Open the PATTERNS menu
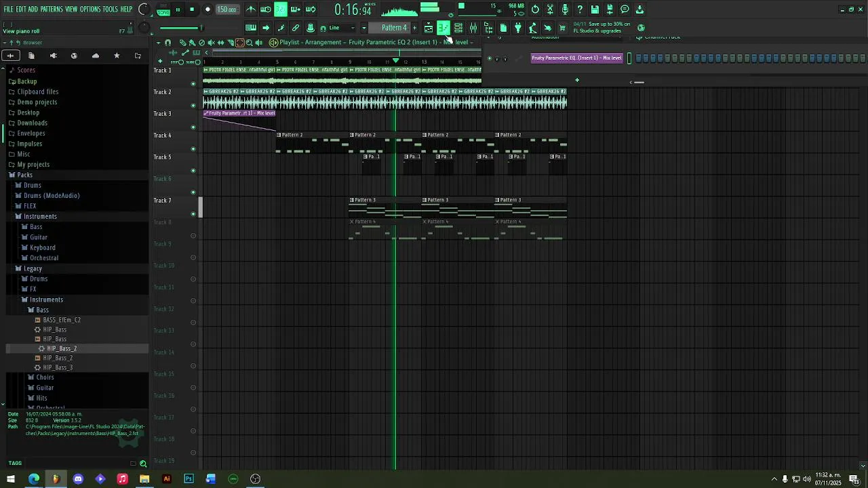Screen dimensions: 868x488 (x=52, y=9)
